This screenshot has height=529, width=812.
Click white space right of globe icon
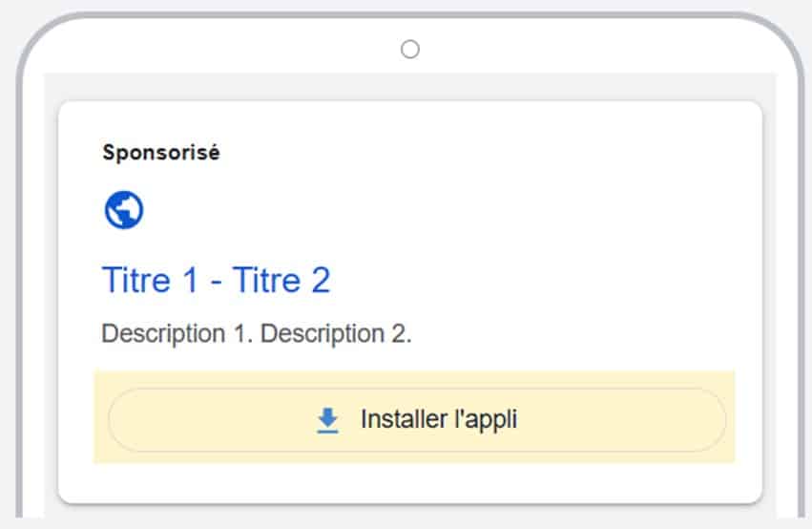coord(429,210)
